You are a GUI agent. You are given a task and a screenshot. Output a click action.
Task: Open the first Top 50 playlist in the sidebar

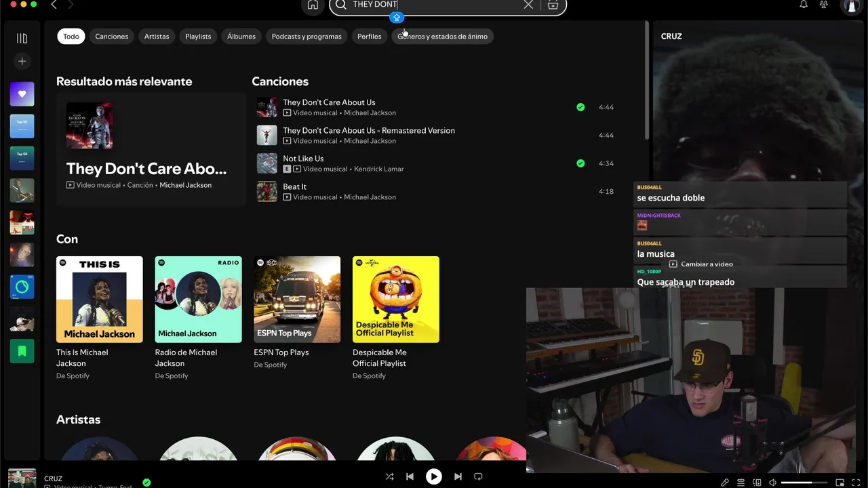pos(22,126)
